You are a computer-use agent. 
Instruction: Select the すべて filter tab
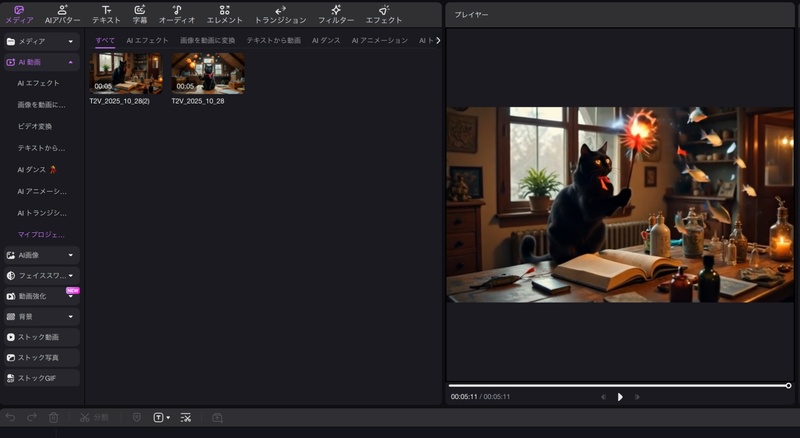coord(105,40)
